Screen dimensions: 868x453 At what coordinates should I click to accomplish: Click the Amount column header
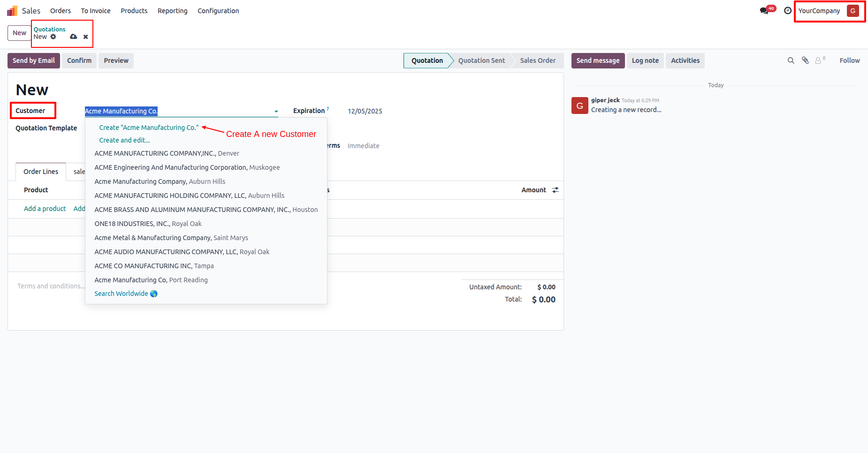(534, 190)
